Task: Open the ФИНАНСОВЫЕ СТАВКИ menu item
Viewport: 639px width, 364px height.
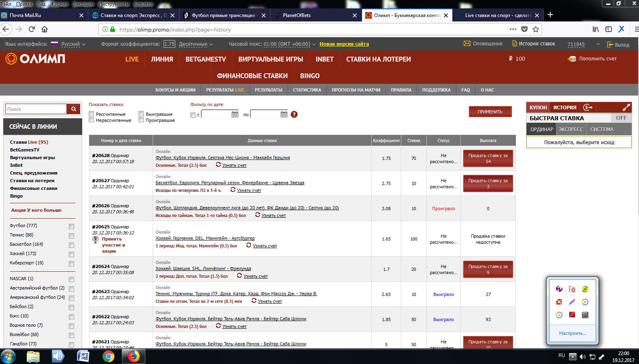Action: 252,76
